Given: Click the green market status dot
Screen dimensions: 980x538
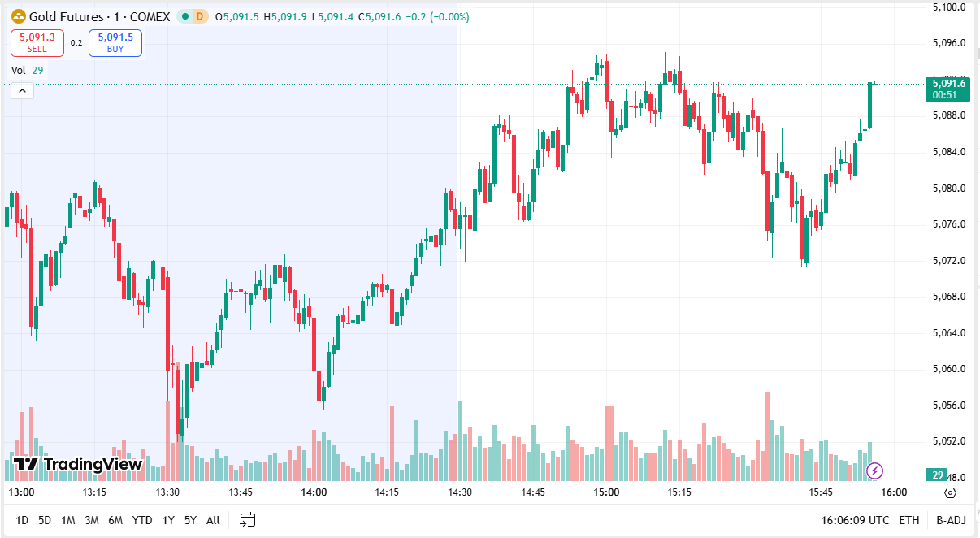Looking at the screenshot, I should [186, 16].
